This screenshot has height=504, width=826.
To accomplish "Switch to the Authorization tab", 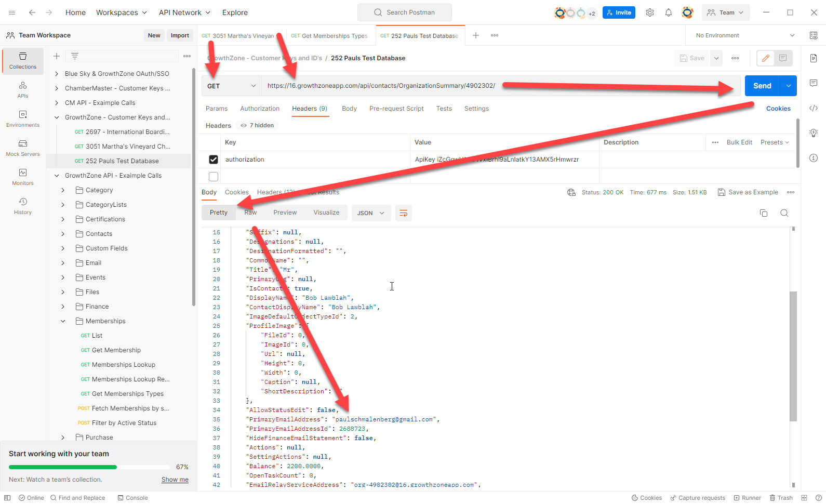I will click(x=260, y=109).
